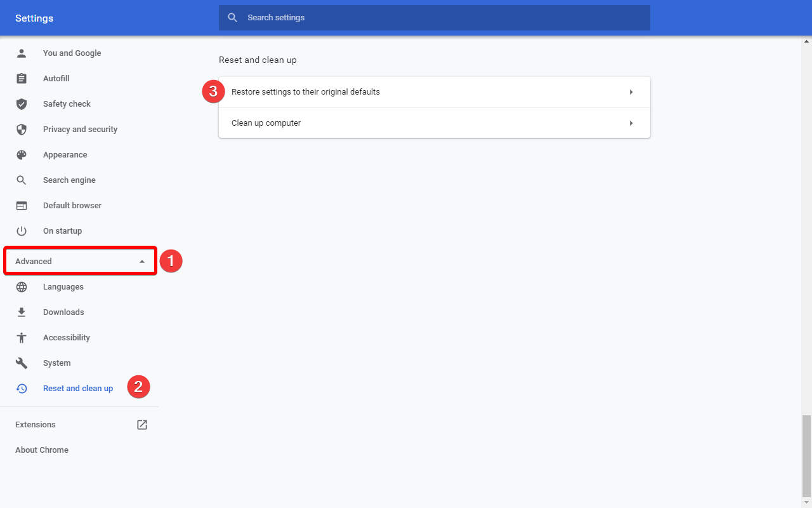Image resolution: width=812 pixels, height=508 pixels.
Task: Open Privacy and security settings
Action: click(79, 130)
